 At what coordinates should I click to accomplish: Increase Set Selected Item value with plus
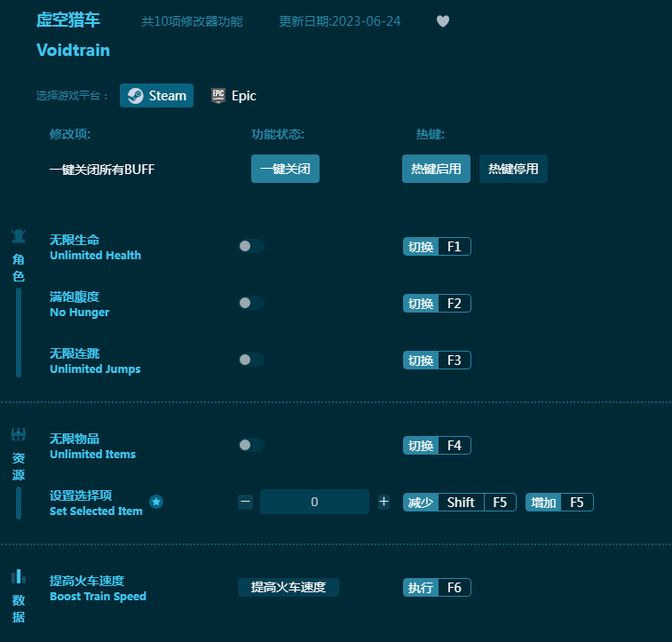pos(383,502)
